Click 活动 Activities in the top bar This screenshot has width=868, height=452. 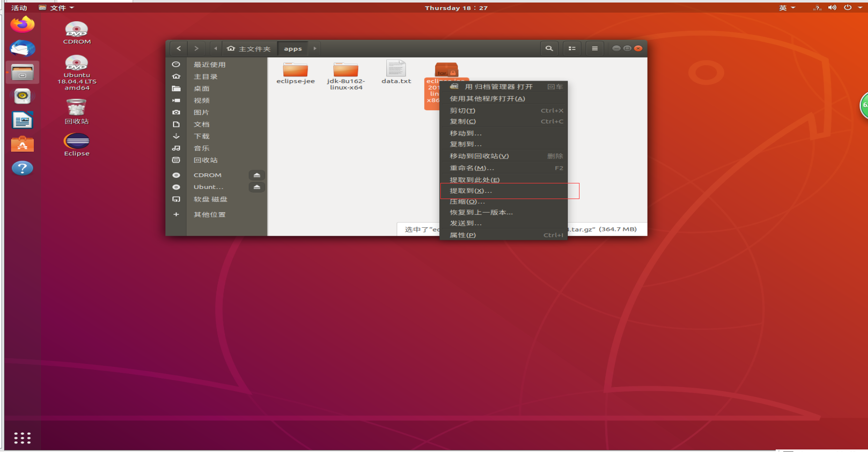(x=19, y=8)
